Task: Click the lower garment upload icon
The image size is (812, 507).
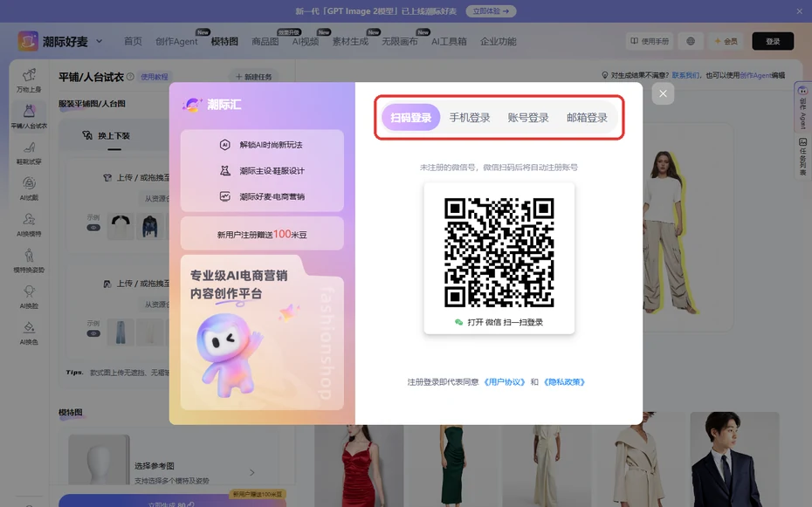Action: [107, 284]
